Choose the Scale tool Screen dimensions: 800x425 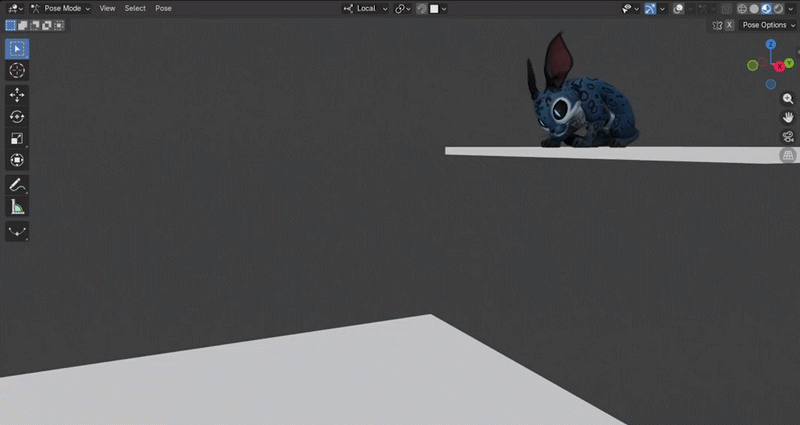pos(17,139)
